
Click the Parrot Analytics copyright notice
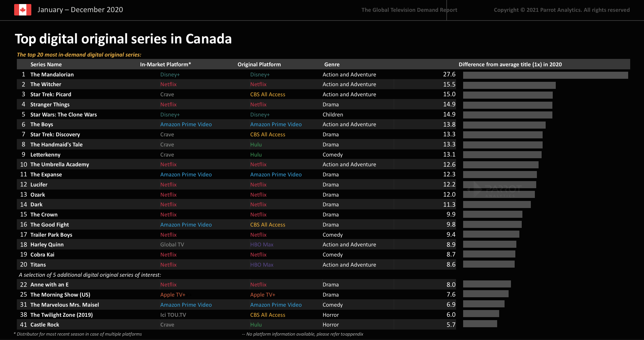coord(562,10)
